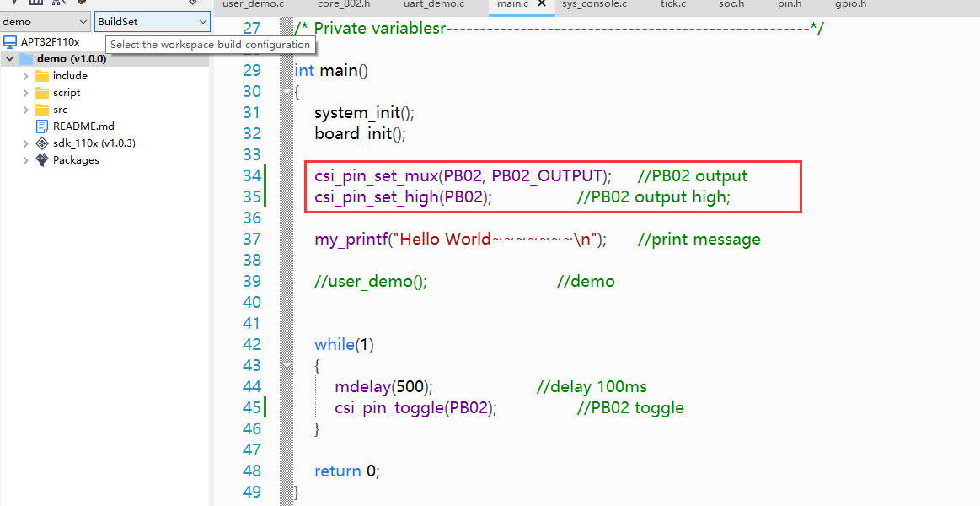
Task: Collapse the main function fold marker at line 30
Action: [x=287, y=91]
